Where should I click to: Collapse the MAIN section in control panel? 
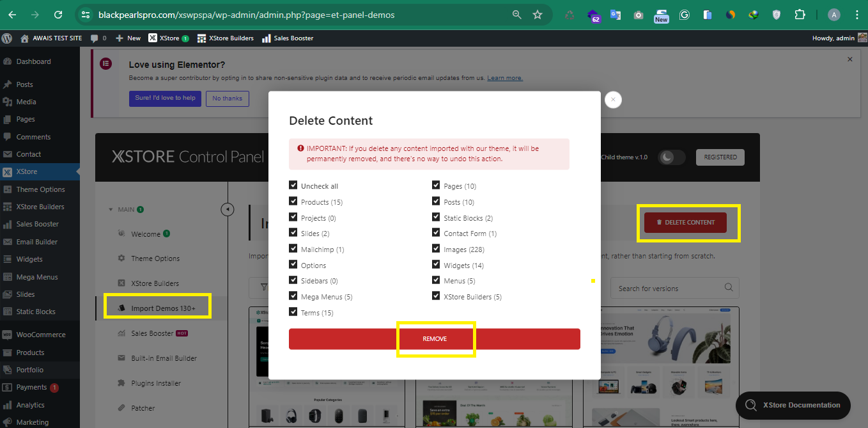110,209
